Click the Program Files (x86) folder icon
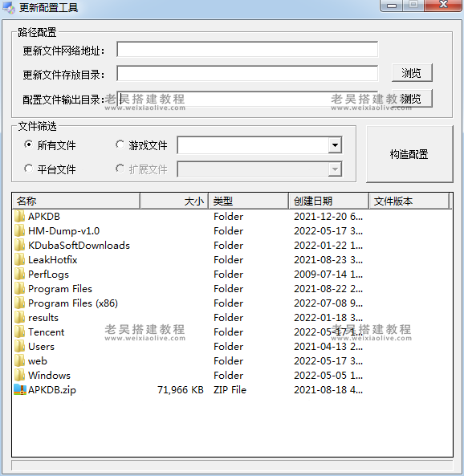The height and width of the screenshot is (476, 464). tap(20, 303)
